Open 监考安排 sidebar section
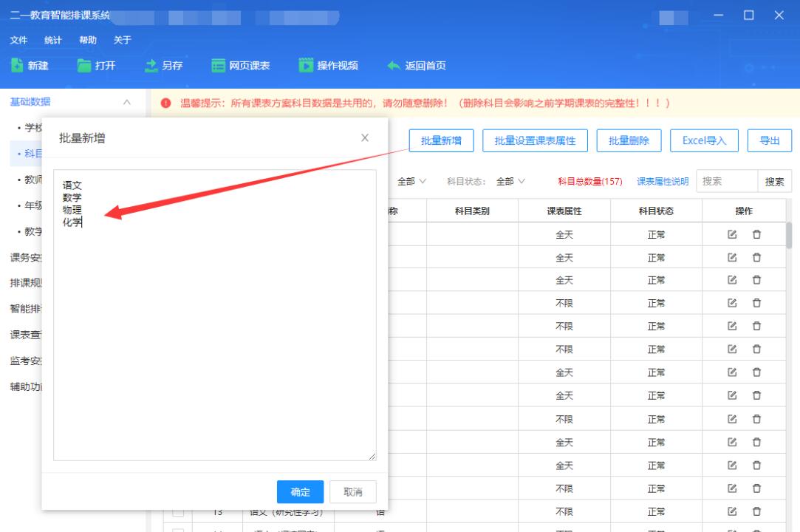This screenshot has width=800, height=532. (x=26, y=361)
